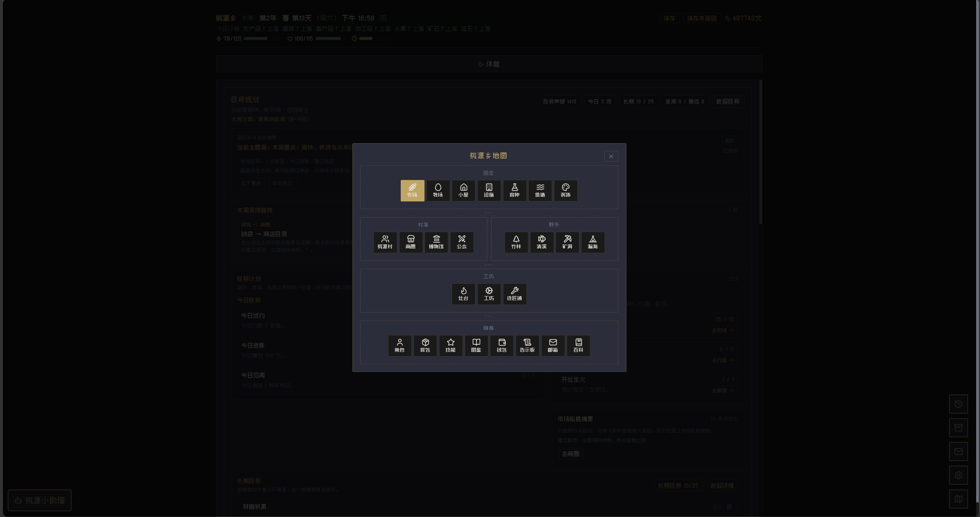Select the highlighted 农场 farm tile
Viewport: 980px width, 517px height.
click(x=412, y=190)
